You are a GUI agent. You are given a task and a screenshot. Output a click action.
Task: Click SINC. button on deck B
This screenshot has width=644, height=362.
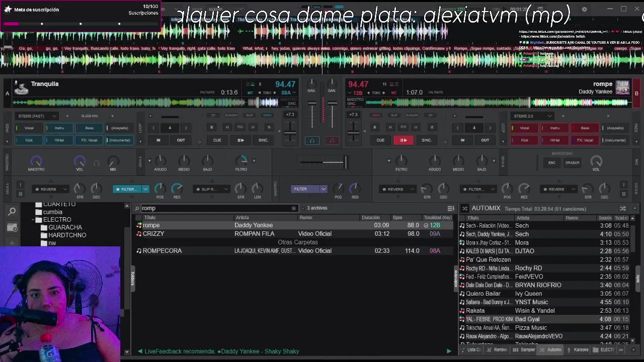427,140
